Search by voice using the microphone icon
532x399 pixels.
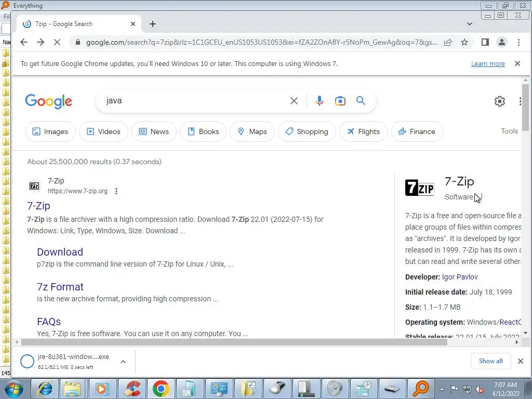click(x=320, y=101)
